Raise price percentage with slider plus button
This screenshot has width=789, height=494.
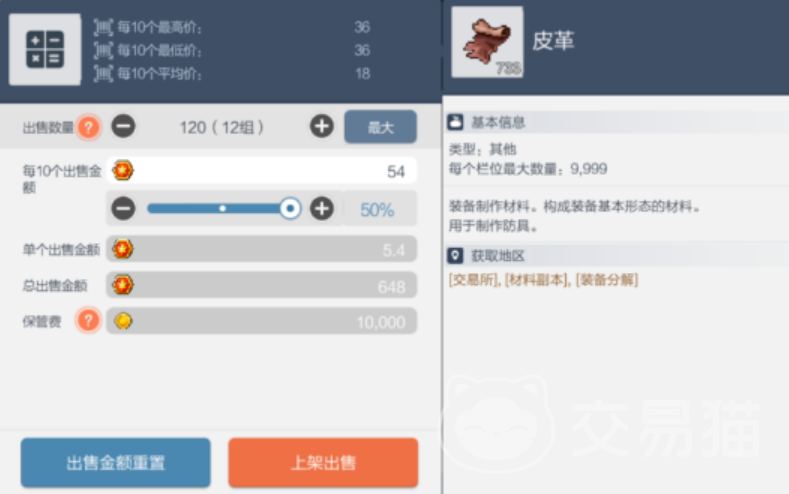(322, 208)
